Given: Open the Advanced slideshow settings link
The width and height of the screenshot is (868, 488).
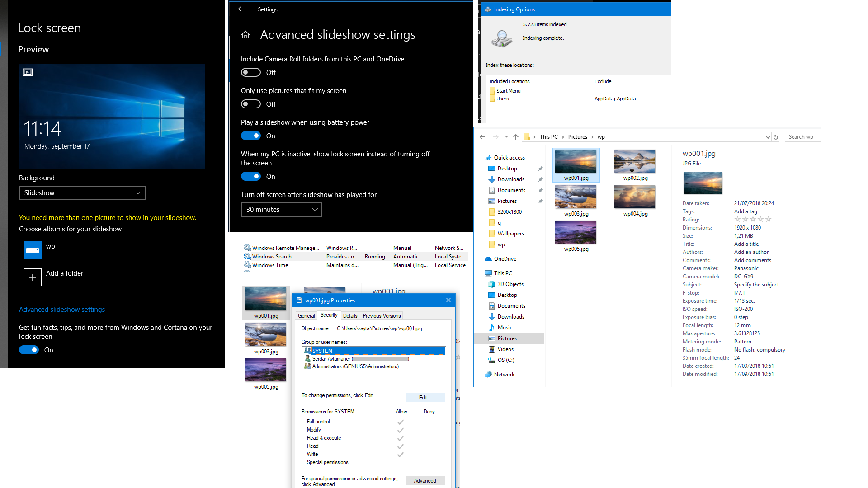Looking at the screenshot, I should pos(62,310).
